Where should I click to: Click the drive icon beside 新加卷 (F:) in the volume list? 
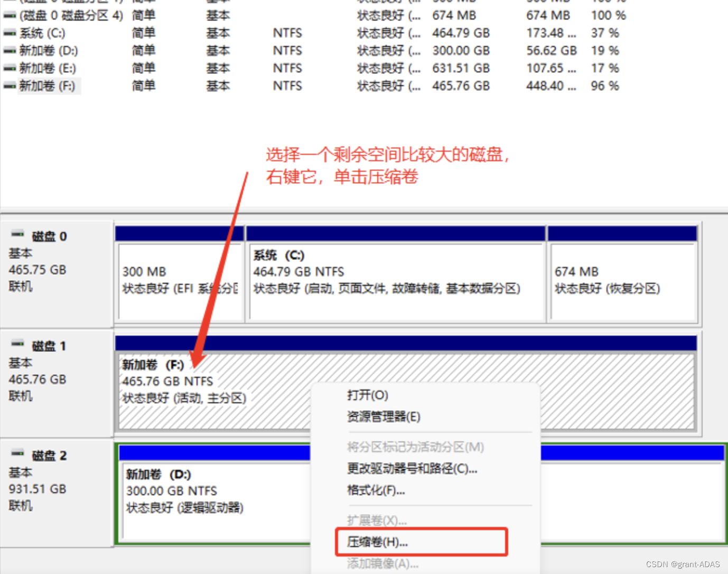pyautogui.click(x=10, y=86)
